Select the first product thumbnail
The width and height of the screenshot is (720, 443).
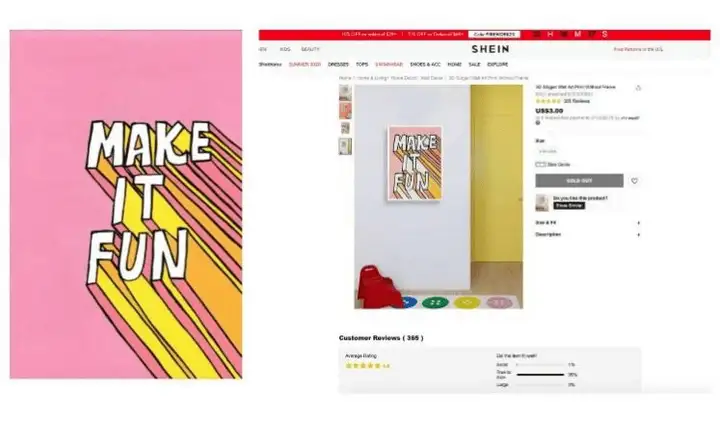[345, 92]
